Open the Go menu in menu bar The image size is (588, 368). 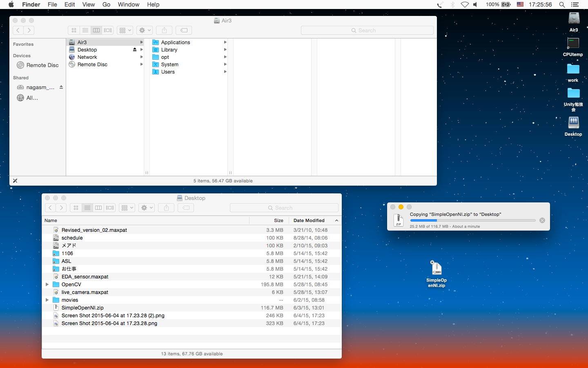[106, 4]
